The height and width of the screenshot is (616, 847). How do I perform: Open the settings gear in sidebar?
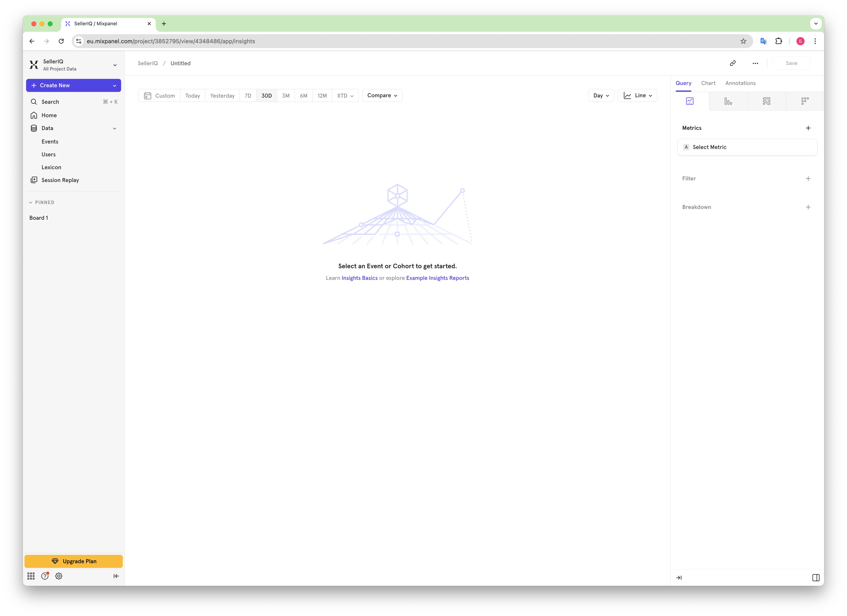coord(59,576)
